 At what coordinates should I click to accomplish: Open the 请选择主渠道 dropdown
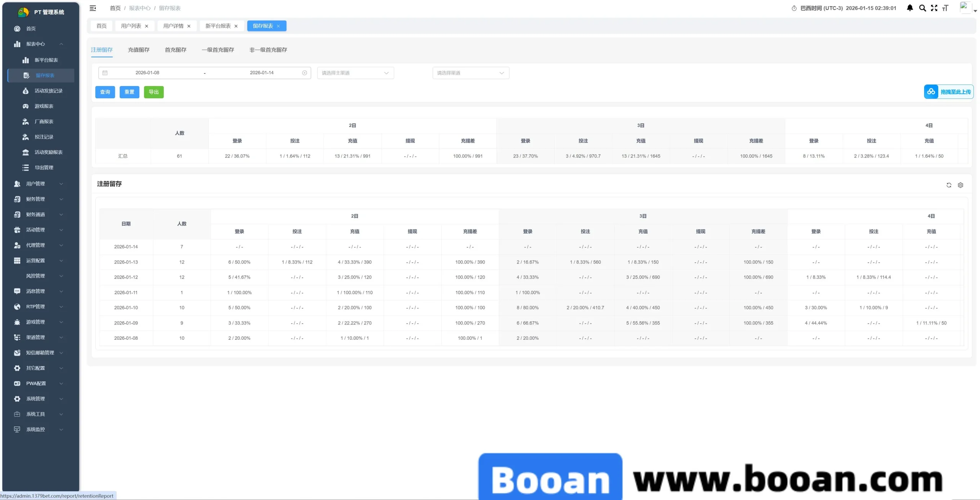tap(355, 73)
